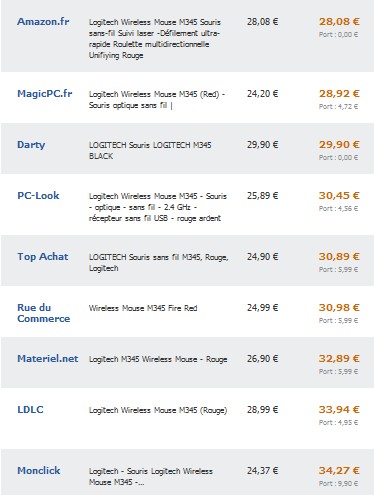
Task: Open the LDLC merchant link
Action: (x=30, y=410)
